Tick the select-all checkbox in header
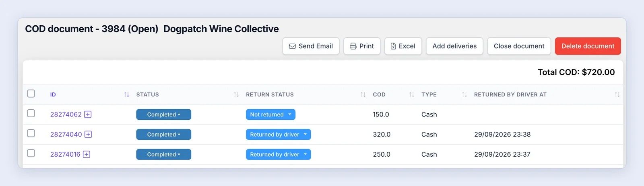644x186 pixels. 31,94
